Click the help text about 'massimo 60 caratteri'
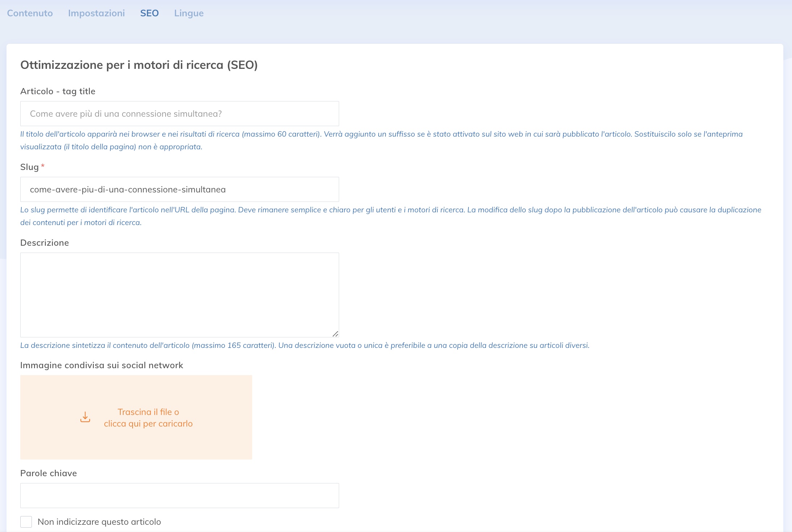 [382, 140]
